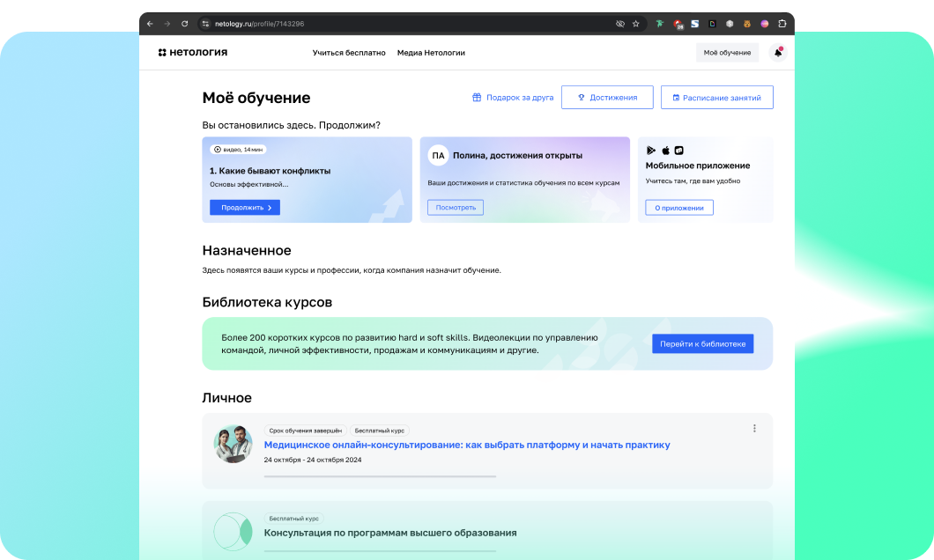The image size is (934, 560).
Task: Open site information icon in address bar
Action: [x=205, y=24]
